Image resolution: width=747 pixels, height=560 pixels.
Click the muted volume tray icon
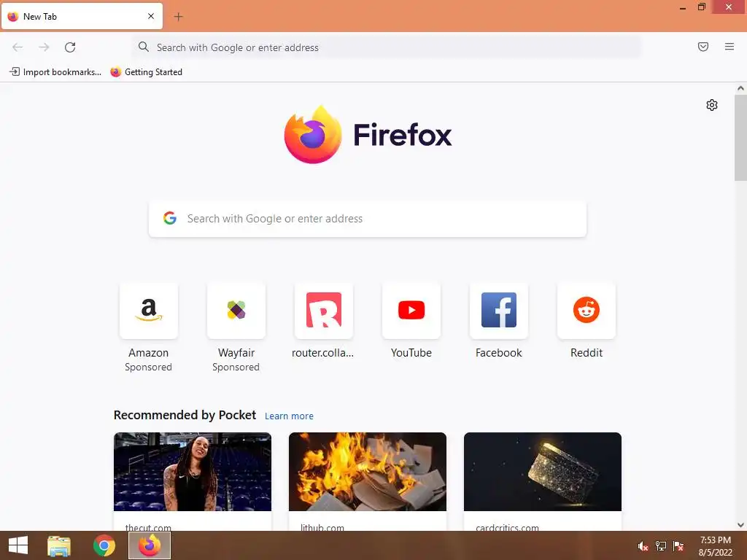tap(643, 546)
